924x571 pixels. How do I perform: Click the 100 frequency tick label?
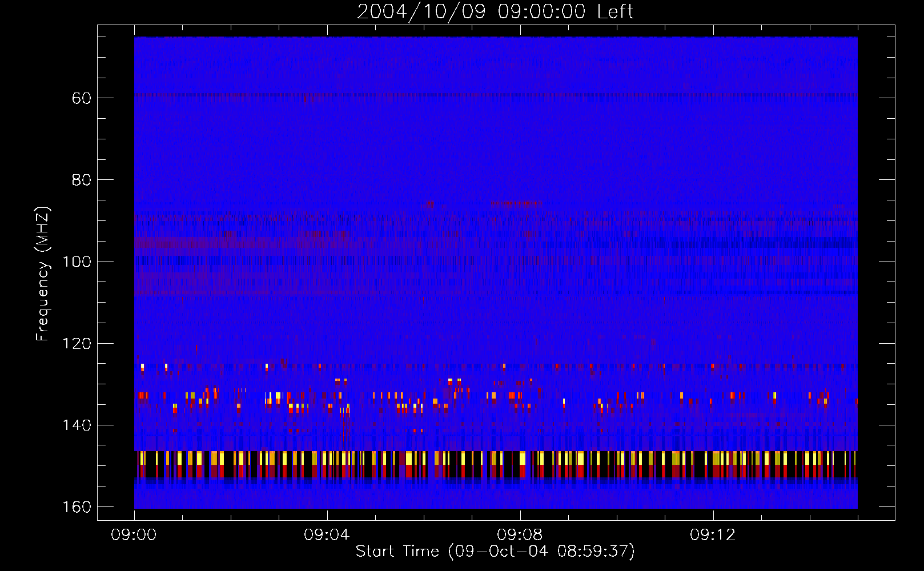pos(77,262)
